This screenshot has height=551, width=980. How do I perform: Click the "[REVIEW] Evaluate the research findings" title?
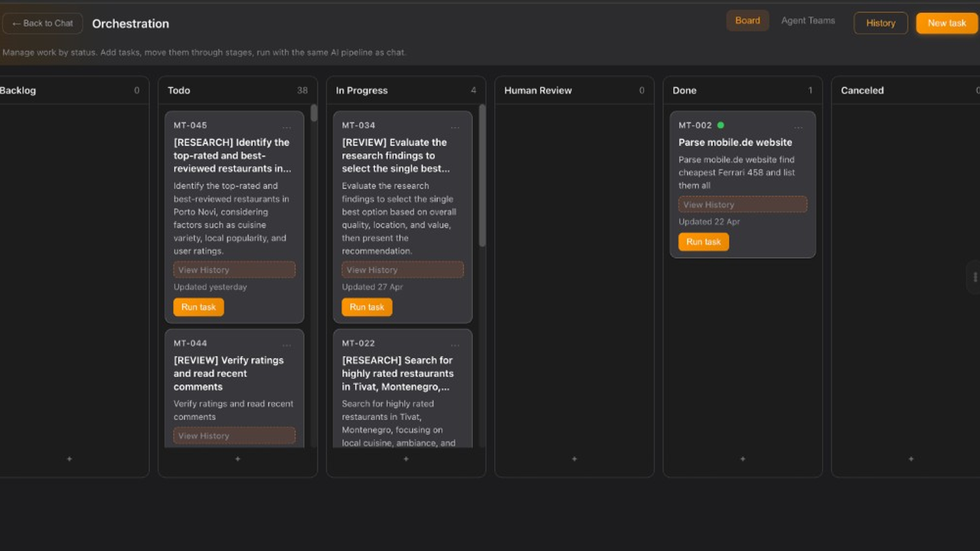pyautogui.click(x=396, y=155)
